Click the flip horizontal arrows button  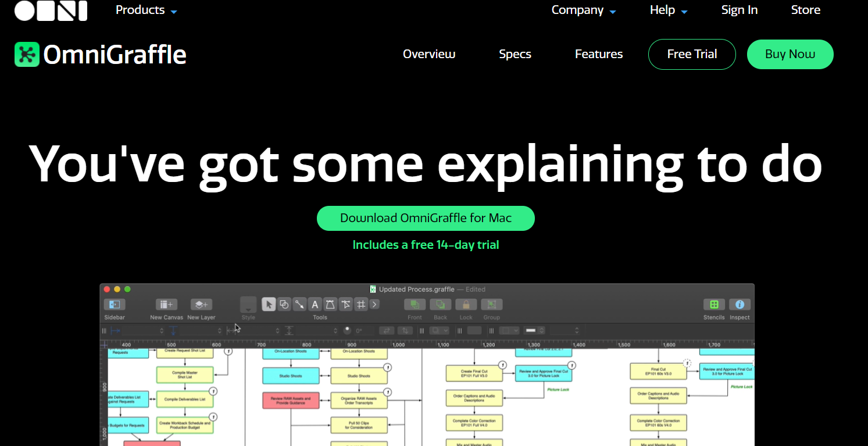pyautogui.click(x=387, y=330)
